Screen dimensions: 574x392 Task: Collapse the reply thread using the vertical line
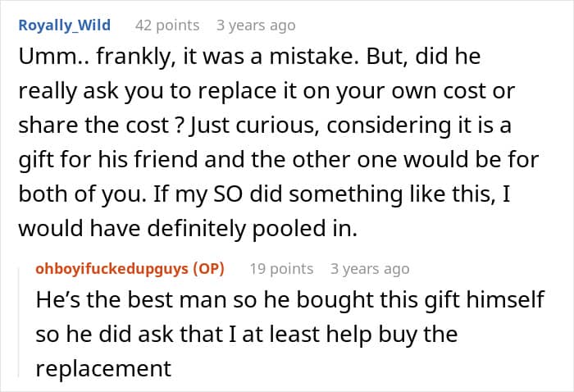pos(19,322)
